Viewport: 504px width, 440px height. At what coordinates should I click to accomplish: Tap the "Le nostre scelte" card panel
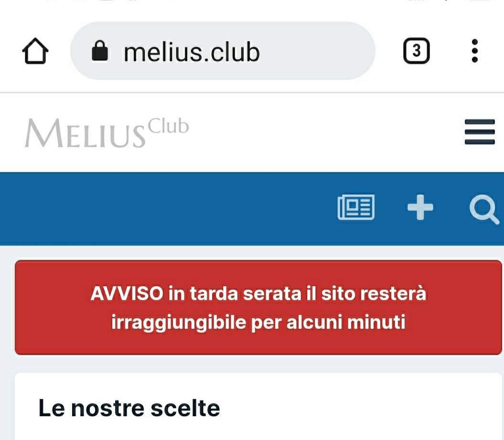coord(258,406)
